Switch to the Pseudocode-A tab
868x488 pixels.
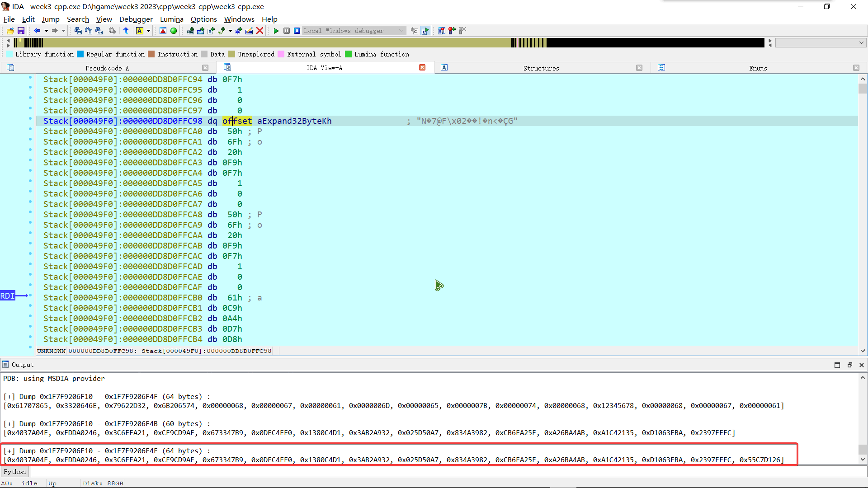(107, 68)
